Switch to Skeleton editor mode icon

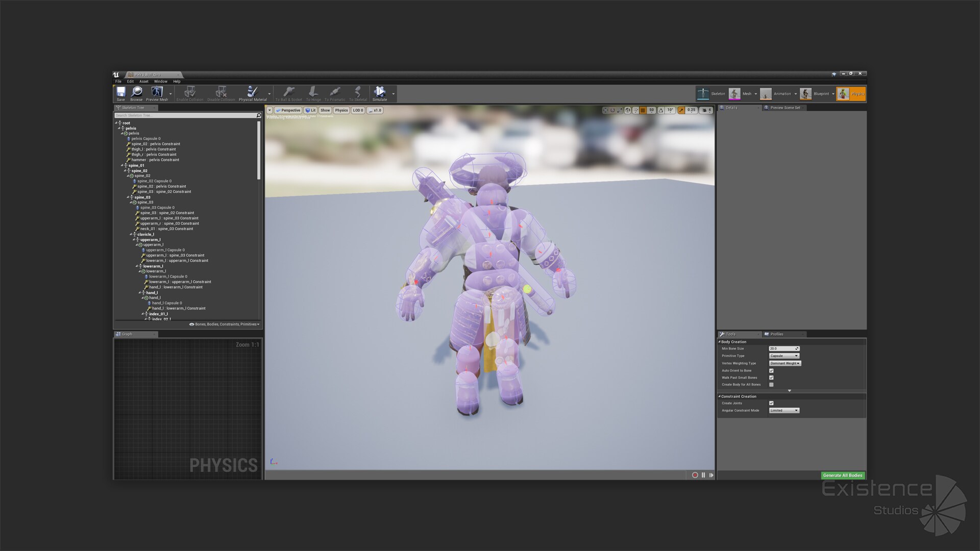[x=703, y=93]
